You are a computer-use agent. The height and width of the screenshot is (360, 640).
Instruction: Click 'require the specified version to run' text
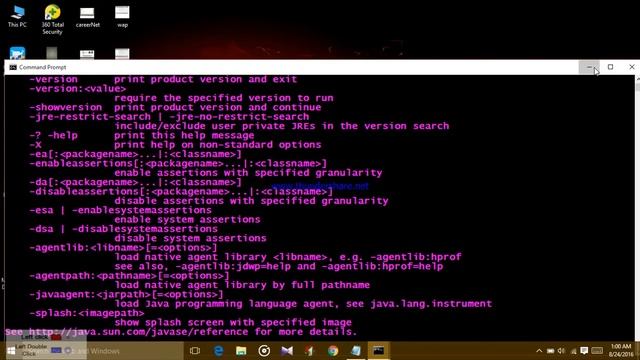[224, 98]
